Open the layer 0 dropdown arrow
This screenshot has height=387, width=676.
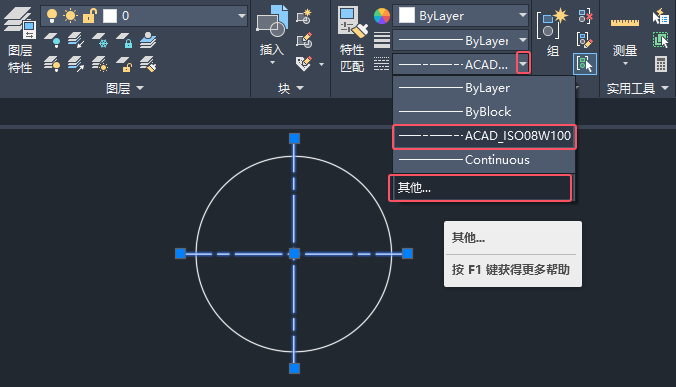tap(241, 16)
